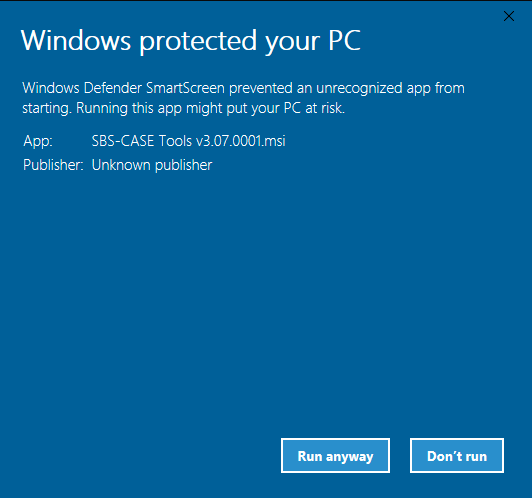Image resolution: width=532 pixels, height=498 pixels.
Task: Click the 'Running this app might put your PC at risk' text
Action: click(x=210, y=109)
